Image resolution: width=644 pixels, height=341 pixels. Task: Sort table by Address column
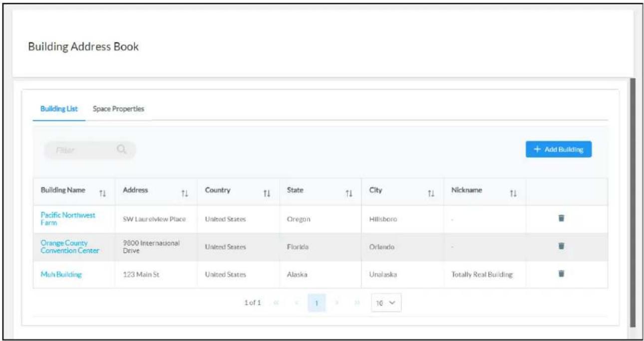(x=185, y=193)
